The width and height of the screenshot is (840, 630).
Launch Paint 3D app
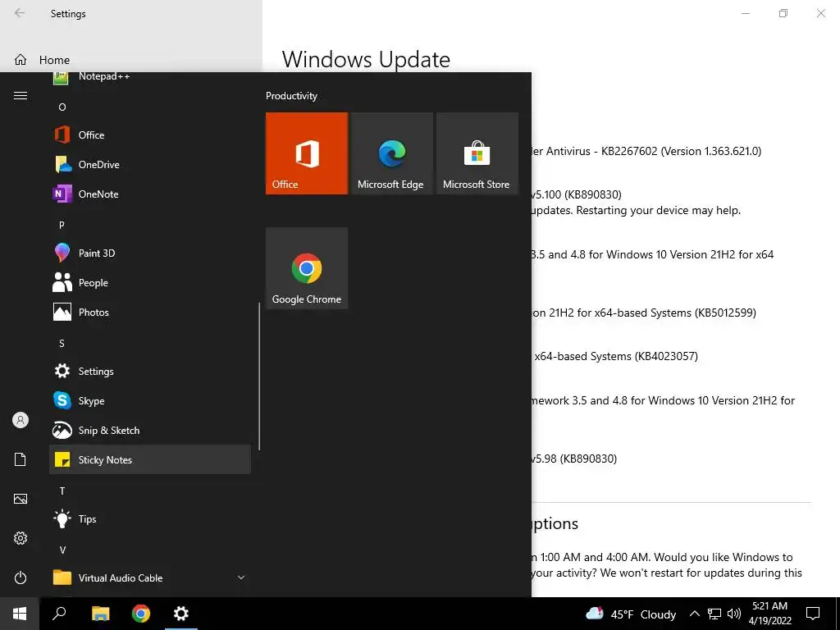click(x=150, y=253)
